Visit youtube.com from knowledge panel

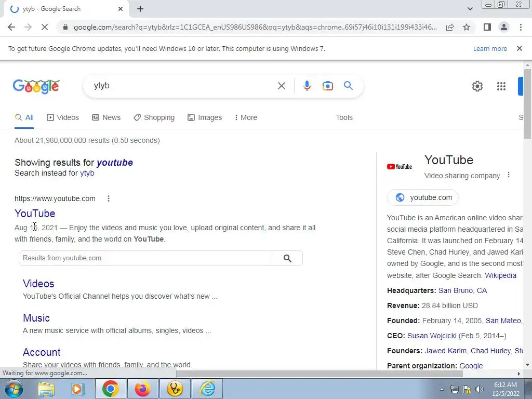423,197
